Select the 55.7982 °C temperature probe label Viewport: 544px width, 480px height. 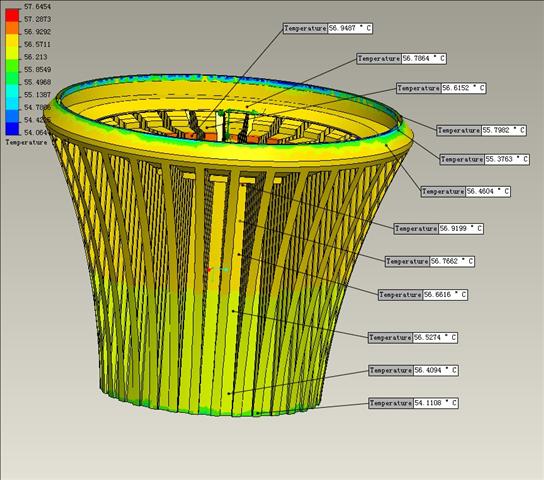pyautogui.click(x=481, y=130)
